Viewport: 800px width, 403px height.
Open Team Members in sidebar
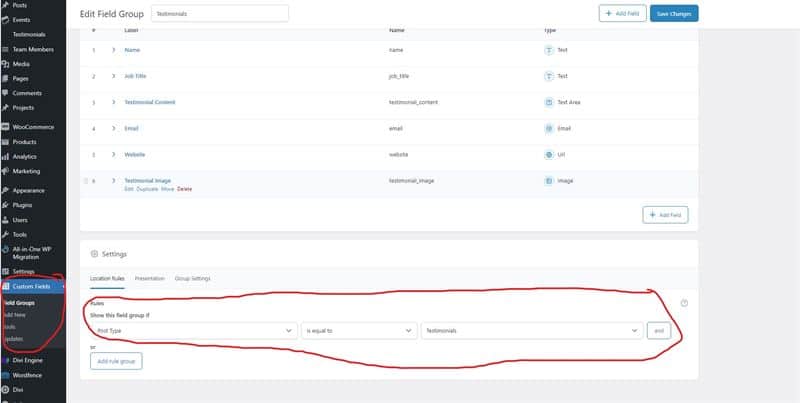(x=33, y=49)
